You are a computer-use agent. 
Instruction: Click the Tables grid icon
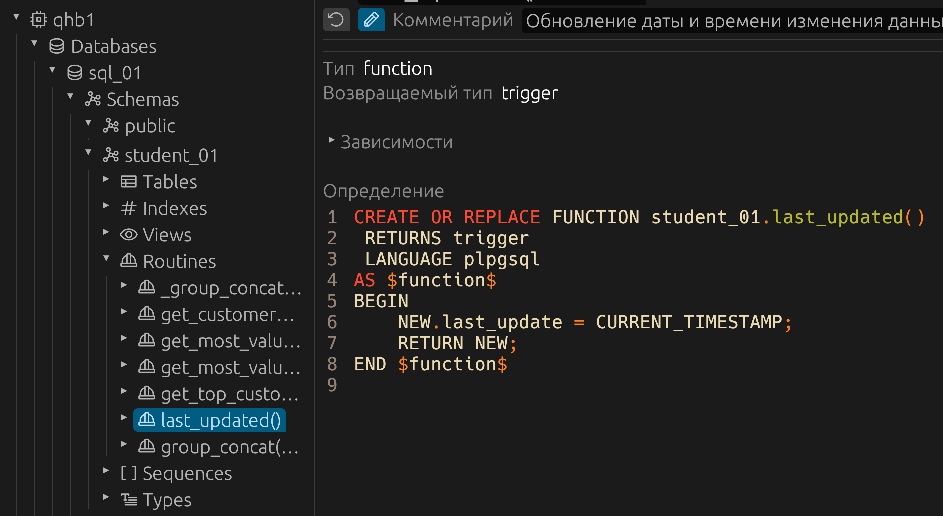(129, 182)
